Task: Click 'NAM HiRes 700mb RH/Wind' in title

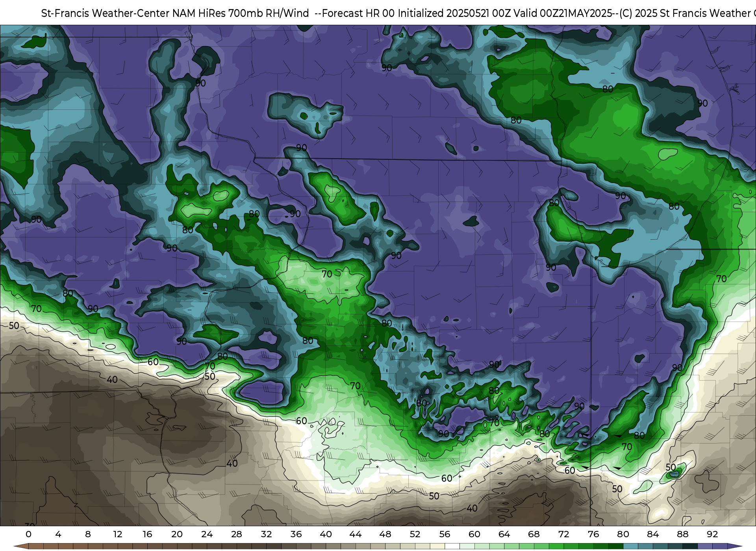Action: 241,13
